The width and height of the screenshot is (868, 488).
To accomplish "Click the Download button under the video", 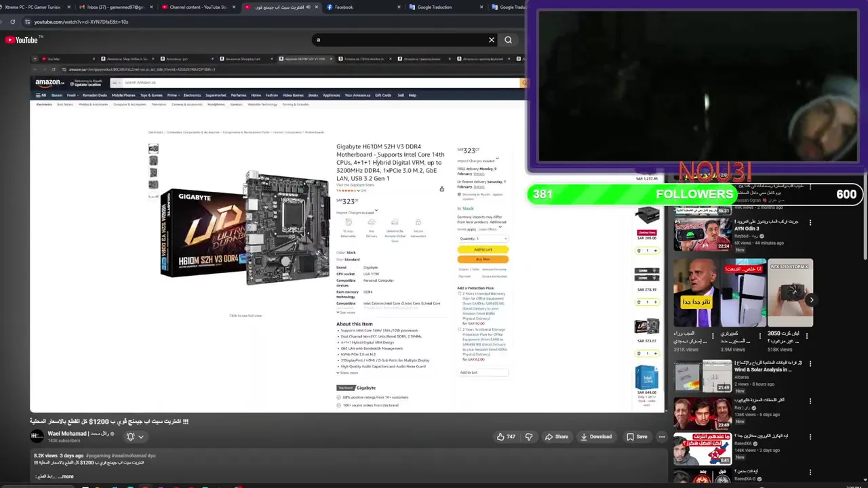I will pos(596,436).
